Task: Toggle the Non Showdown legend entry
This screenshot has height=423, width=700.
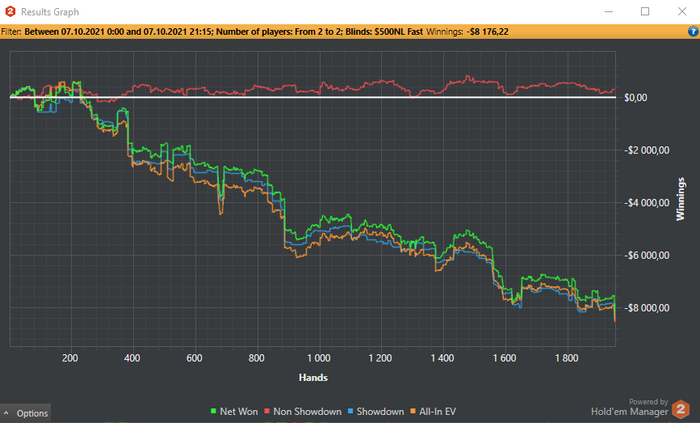Action: coord(303,411)
